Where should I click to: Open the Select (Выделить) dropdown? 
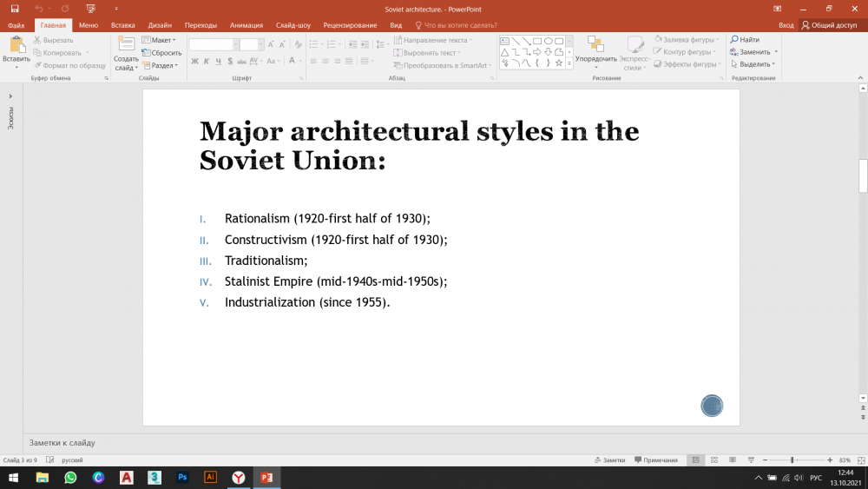point(753,64)
